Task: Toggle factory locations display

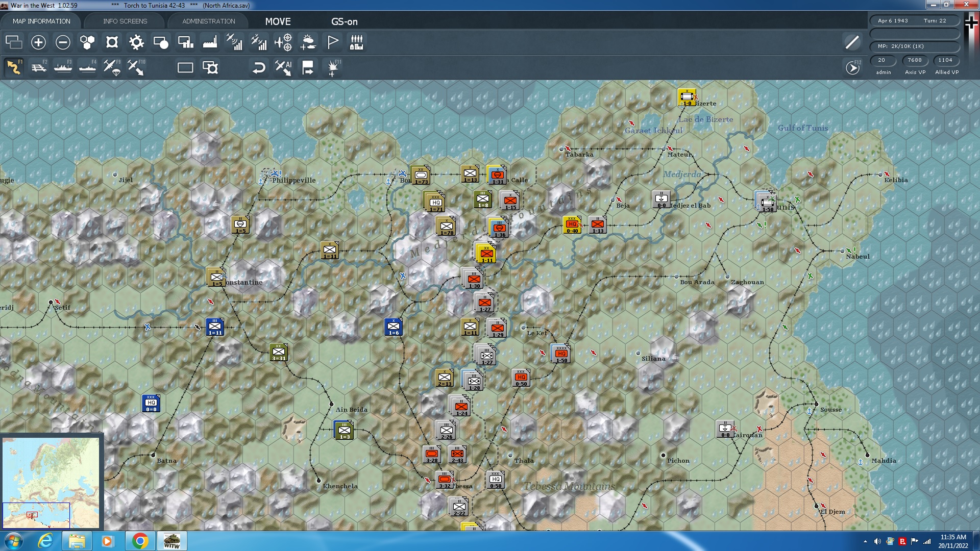Action: (x=210, y=42)
